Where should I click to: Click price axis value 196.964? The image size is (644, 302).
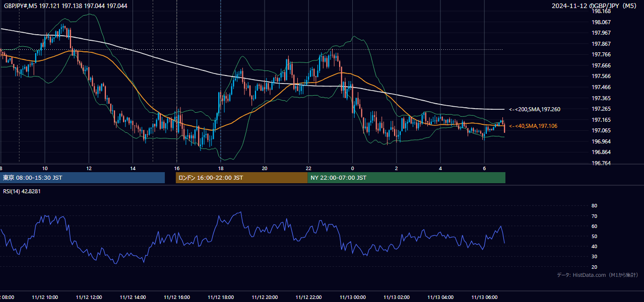tap(601, 141)
